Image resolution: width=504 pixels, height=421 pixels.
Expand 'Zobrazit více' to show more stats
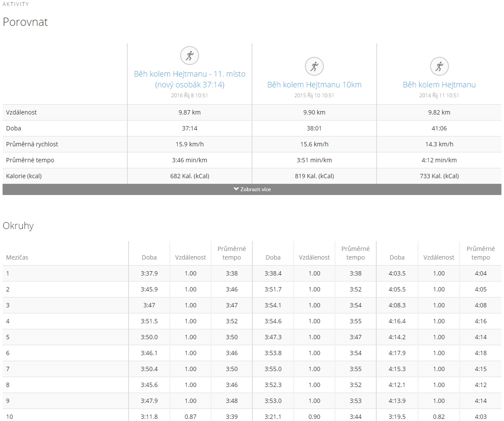252,189
